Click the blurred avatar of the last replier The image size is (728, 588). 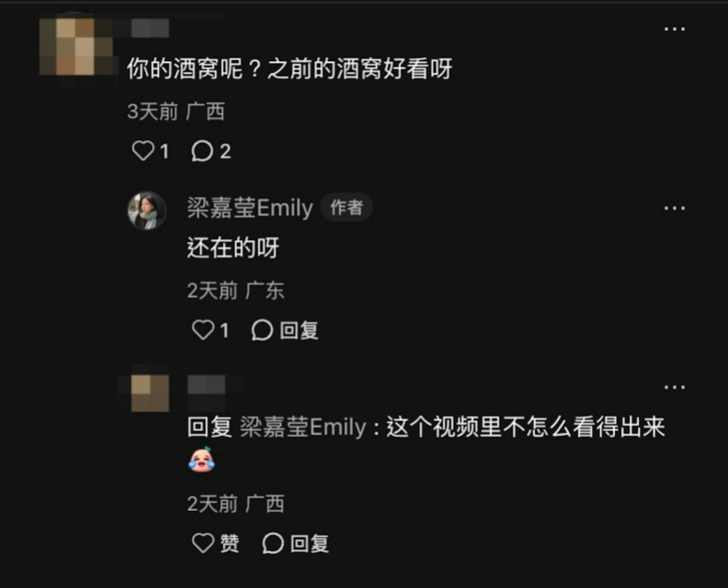(x=150, y=393)
